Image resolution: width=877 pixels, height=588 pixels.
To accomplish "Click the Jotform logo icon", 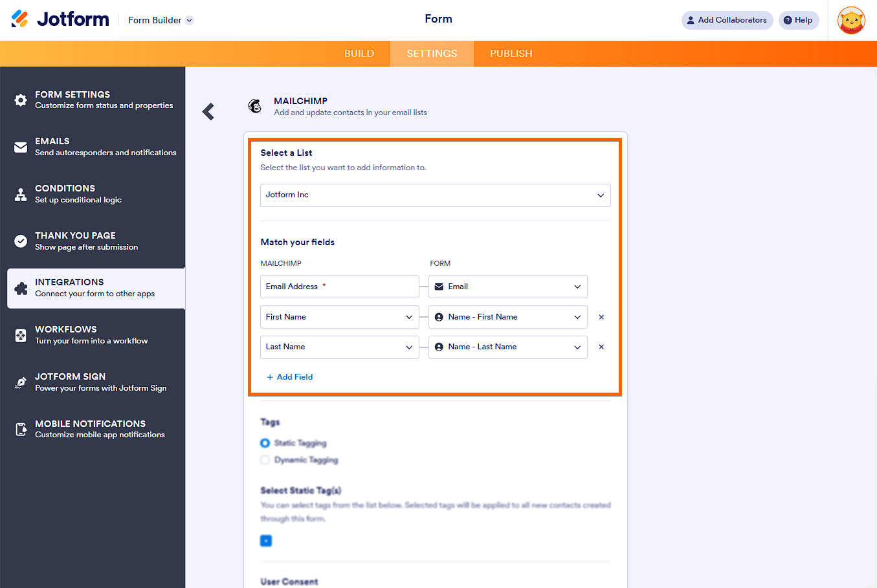I will (x=20, y=19).
